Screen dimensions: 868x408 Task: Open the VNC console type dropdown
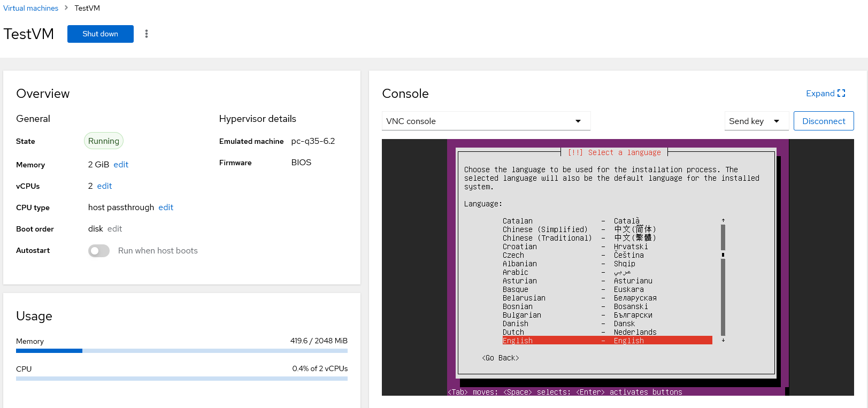point(486,121)
